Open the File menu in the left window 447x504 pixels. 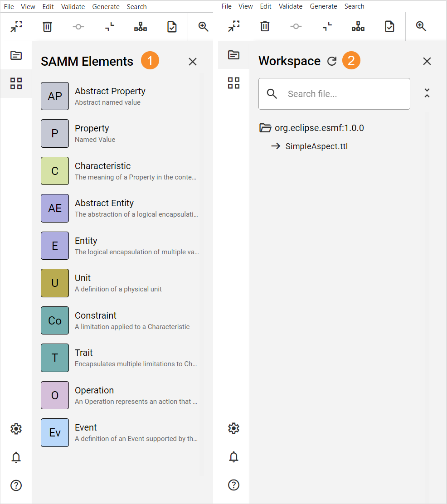[9, 6]
